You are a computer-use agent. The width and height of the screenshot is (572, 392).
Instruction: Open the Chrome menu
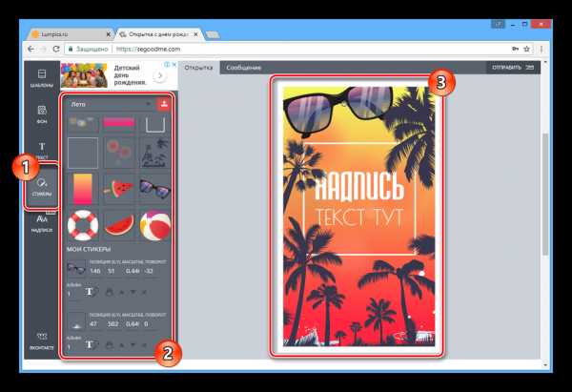[541, 49]
